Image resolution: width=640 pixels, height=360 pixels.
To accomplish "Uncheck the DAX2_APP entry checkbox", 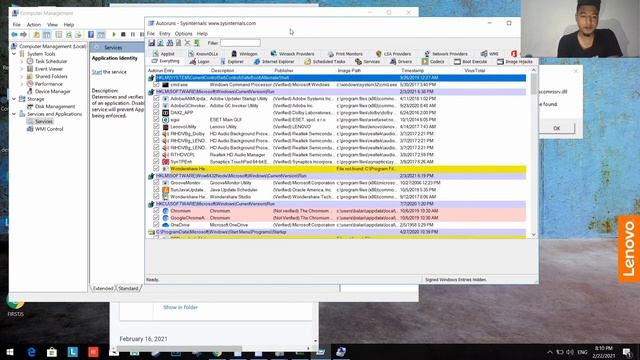I will (x=156, y=113).
